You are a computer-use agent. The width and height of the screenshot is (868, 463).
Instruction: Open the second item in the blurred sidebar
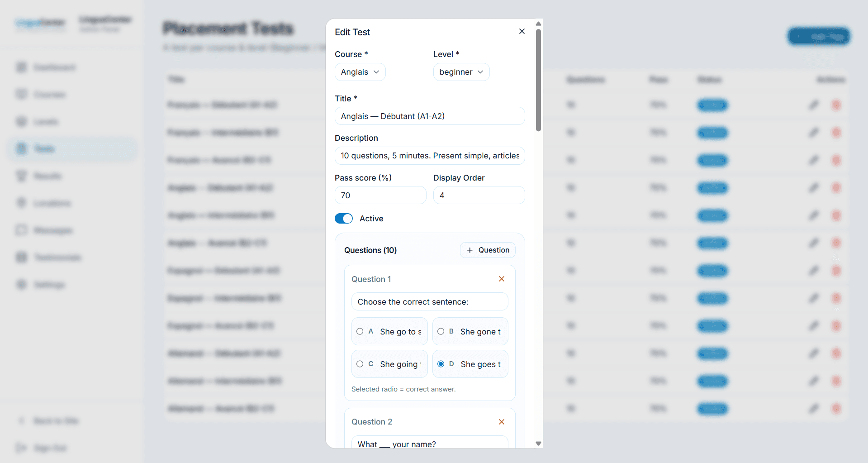[x=72, y=95]
